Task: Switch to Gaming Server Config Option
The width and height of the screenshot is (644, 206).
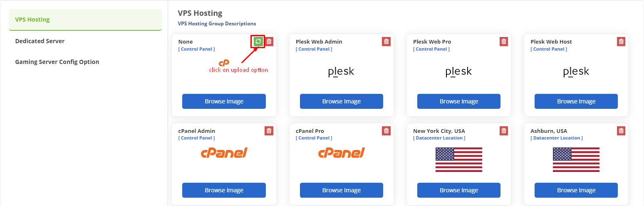Action: [57, 62]
